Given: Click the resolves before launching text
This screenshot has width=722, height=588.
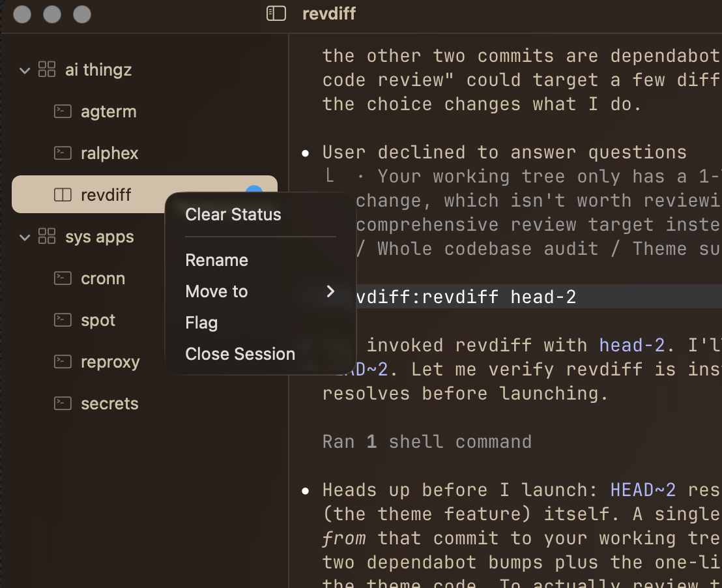Looking at the screenshot, I should (465, 394).
